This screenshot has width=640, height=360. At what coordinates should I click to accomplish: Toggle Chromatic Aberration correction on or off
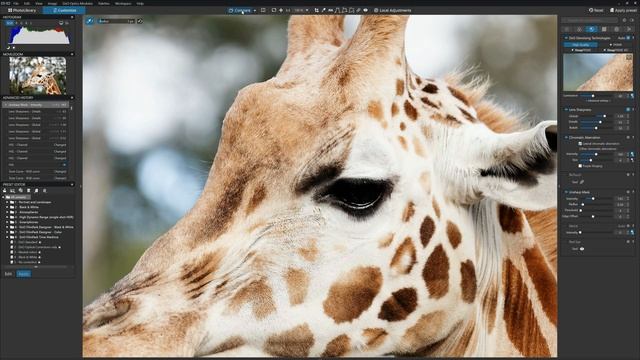[x=628, y=137]
